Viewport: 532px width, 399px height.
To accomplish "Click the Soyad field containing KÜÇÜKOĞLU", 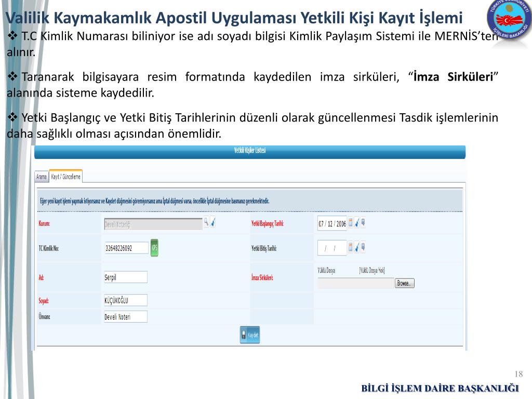I will pyautogui.click(x=126, y=300).
